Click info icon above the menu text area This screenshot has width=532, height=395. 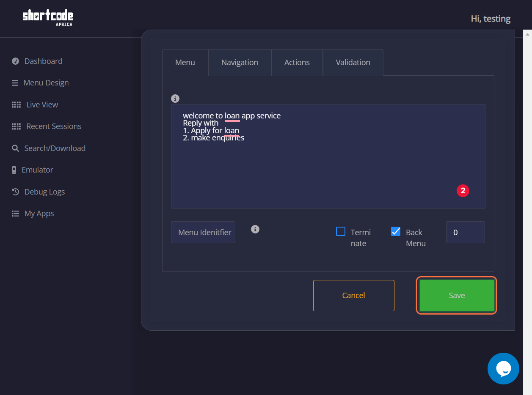pos(175,99)
